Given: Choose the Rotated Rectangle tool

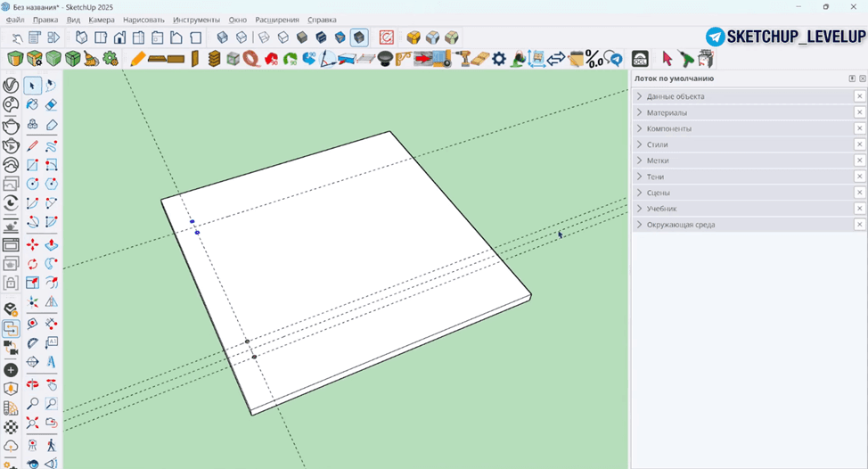Looking at the screenshot, I should [51, 165].
